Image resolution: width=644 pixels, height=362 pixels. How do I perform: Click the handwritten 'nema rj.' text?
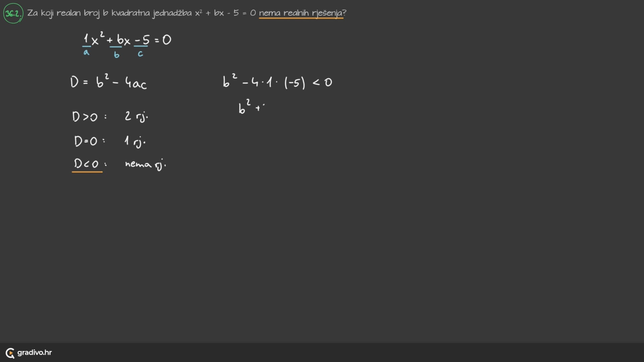(x=145, y=164)
